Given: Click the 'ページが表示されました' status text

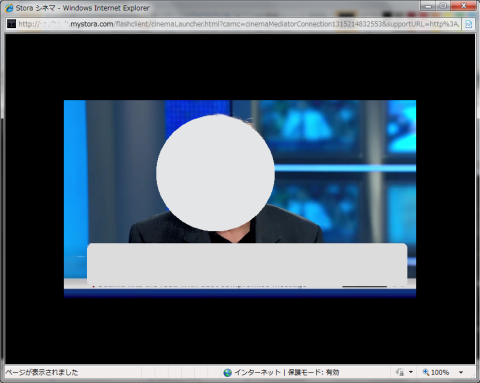Looking at the screenshot, I should click(x=42, y=372).
